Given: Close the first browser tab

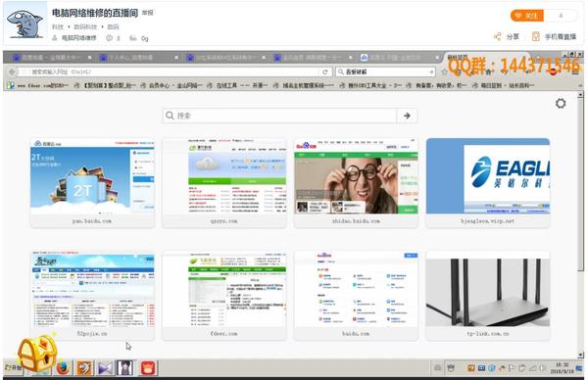Looking at the screenshot, I should coord(89,58).
